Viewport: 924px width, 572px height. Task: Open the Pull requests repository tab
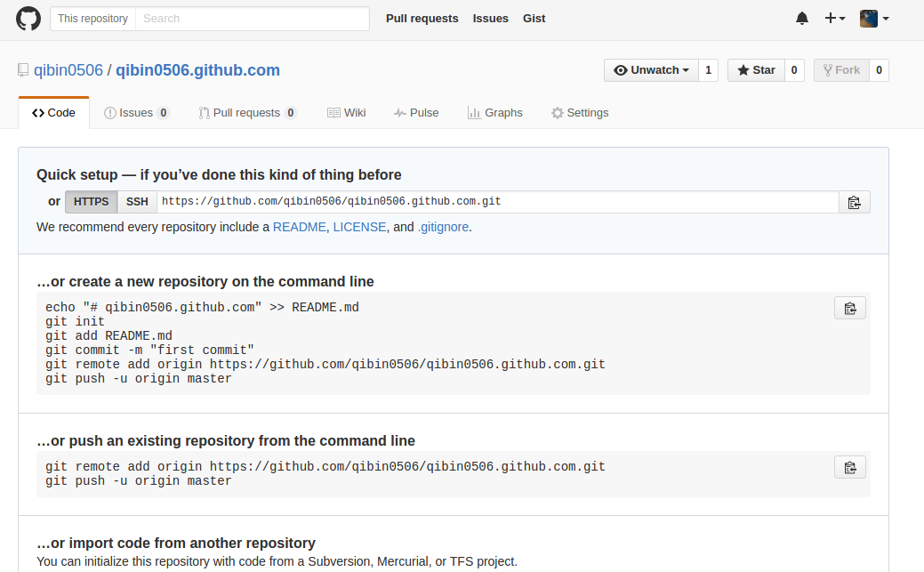tap(247, 113)
